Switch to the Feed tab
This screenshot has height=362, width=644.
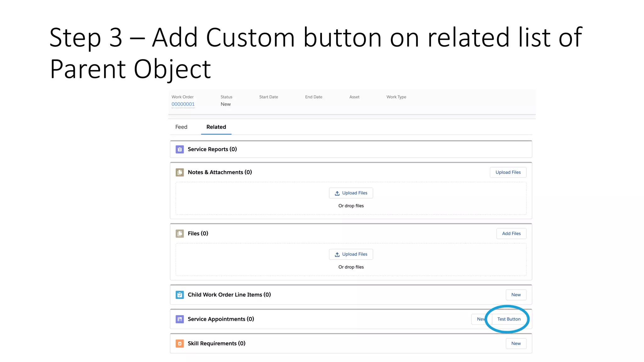tap(181, 127)
